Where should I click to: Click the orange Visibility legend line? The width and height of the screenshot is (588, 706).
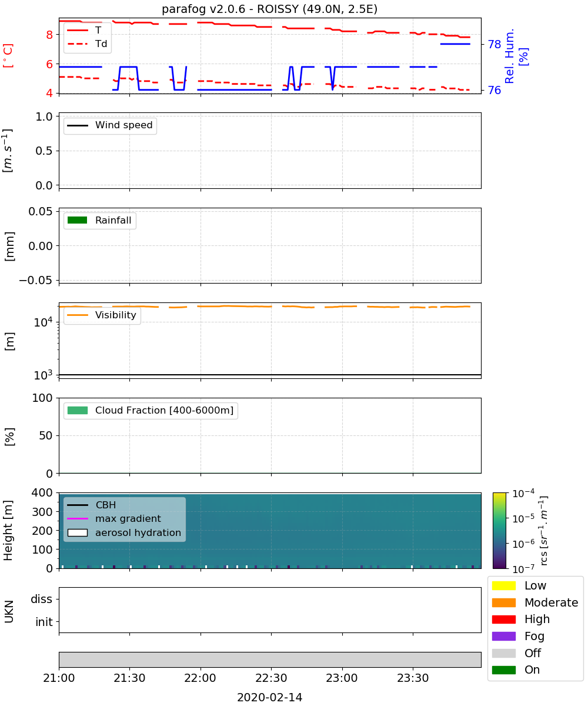click(x=77, y=315)
